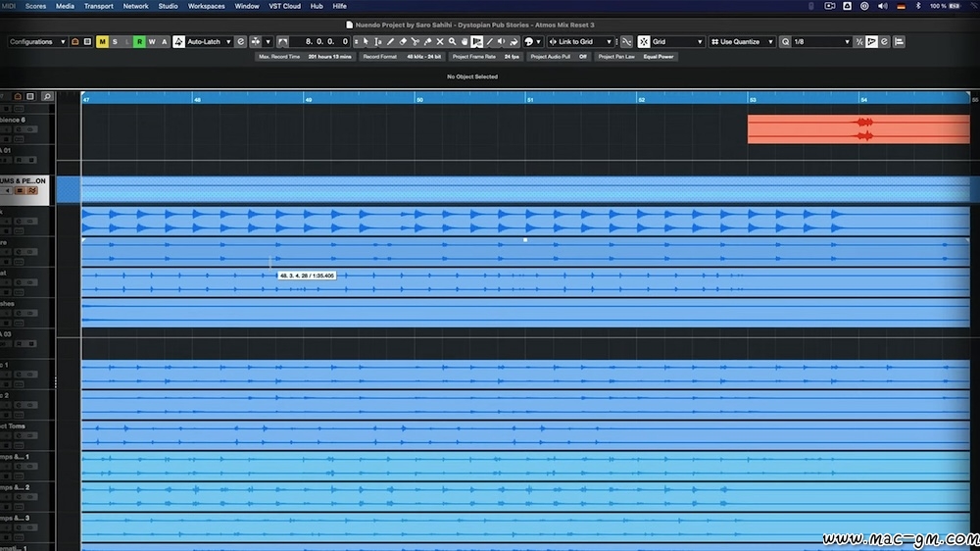Toggle the green R read-automation button
980x551 pixels.
click(139, 42)
